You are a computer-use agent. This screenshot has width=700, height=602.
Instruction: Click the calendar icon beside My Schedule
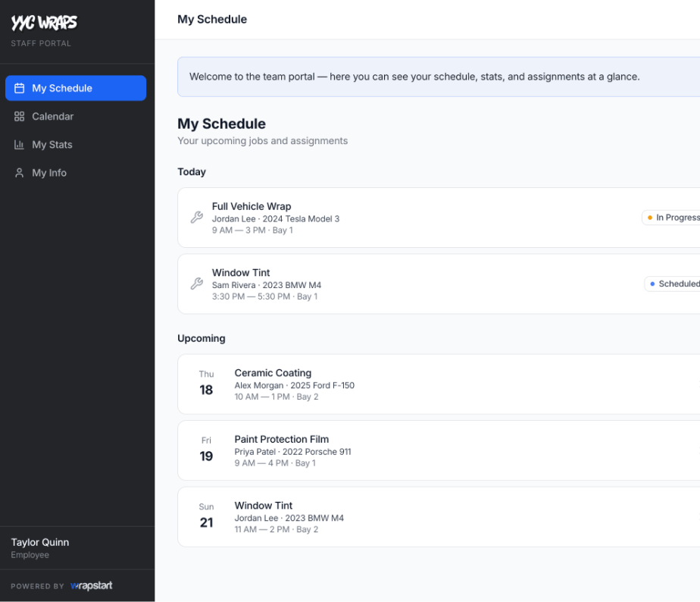(x=19, y=88)
